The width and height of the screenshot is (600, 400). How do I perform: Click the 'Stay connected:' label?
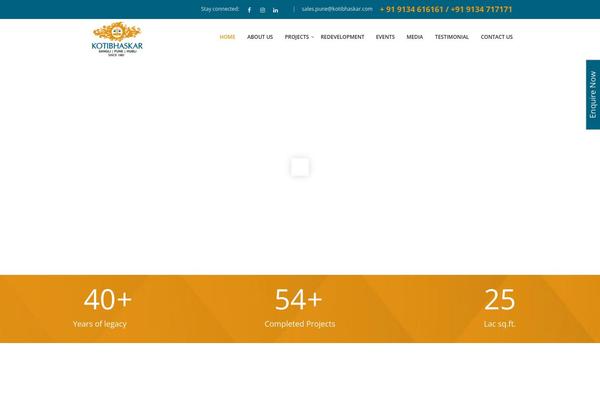coord(220,9)
